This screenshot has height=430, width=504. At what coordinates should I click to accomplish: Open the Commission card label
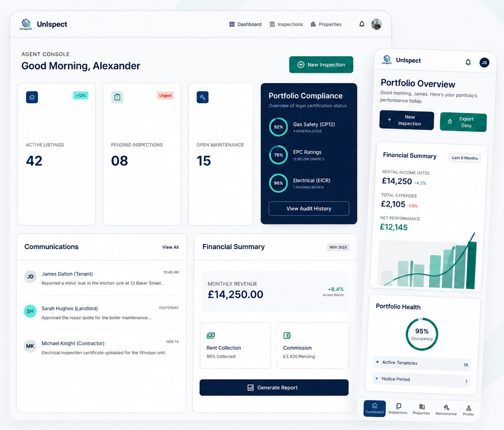pyautogui.click(x=297, y=348)
